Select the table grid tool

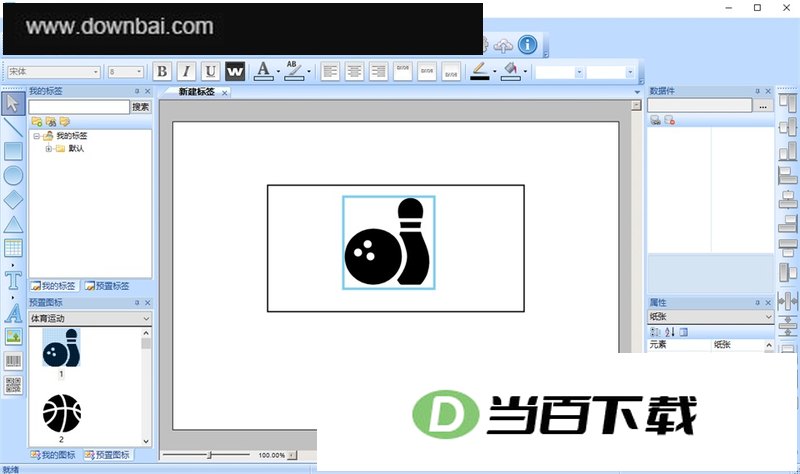(13, 248)
